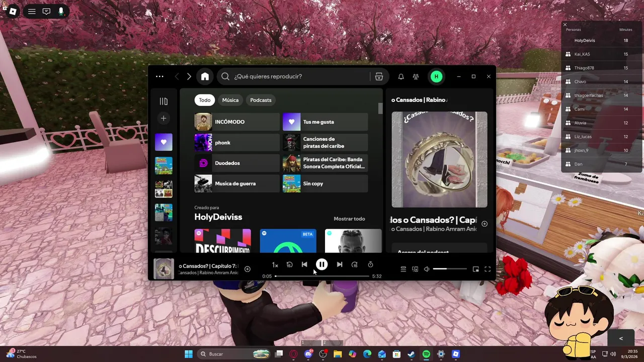Select the Podcasts filter chip
The image size is (644, 362).
tap(261, 100)
